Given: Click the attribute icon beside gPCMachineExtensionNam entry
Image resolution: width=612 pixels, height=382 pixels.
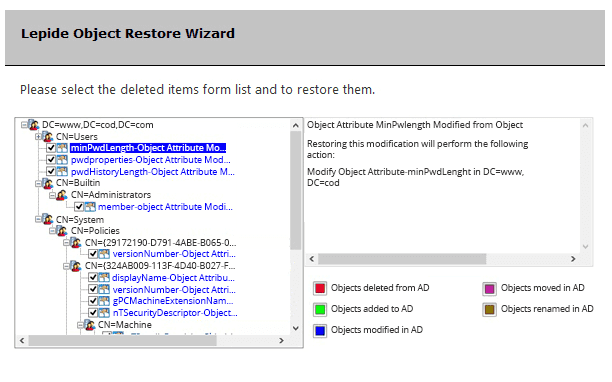Looking at the screenshot, I should tap(104, 301).
